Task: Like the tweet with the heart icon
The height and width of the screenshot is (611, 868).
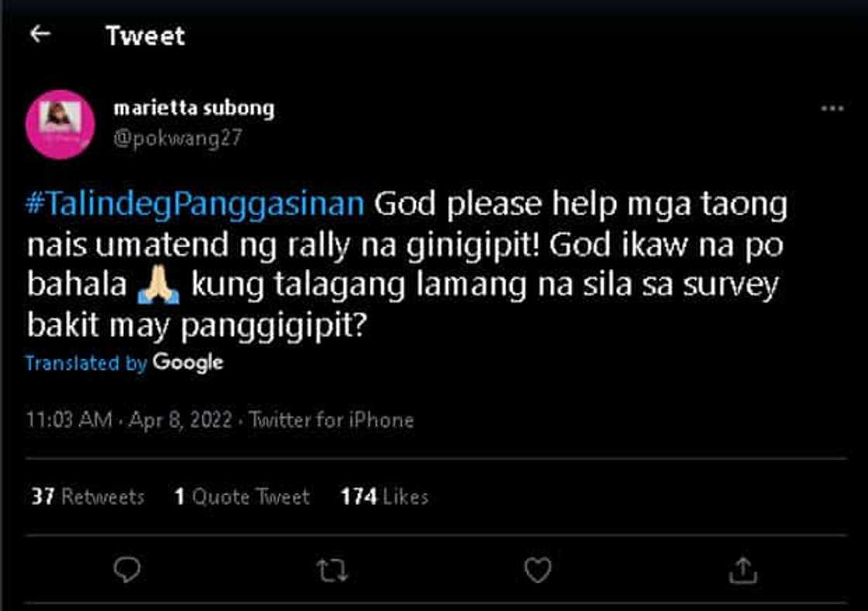Action: point(537,571)
